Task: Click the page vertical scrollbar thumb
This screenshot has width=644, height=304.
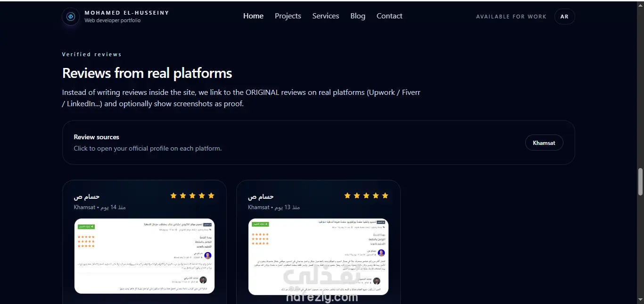Action: point(640,182)
